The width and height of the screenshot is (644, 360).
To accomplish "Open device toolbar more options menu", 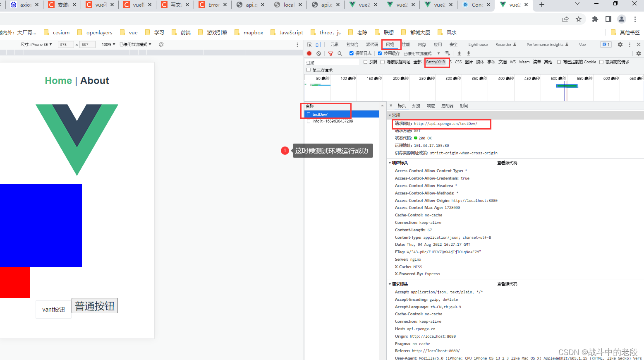I will coord(297,45).
